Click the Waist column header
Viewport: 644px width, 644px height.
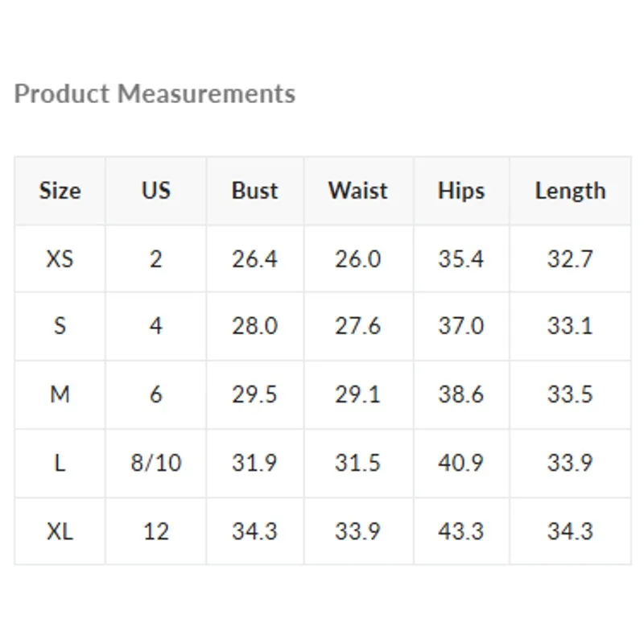click(x=357, y=191)
